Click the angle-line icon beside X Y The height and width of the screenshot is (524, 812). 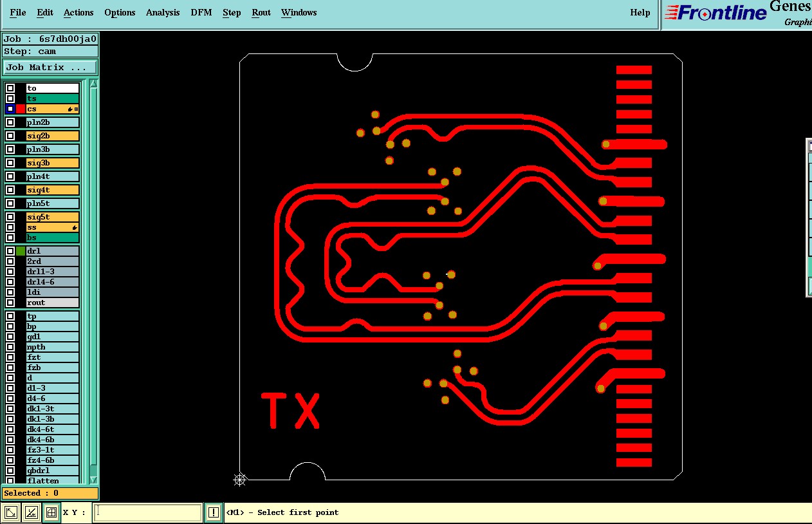pyautogui.click(x=31, y=512)
